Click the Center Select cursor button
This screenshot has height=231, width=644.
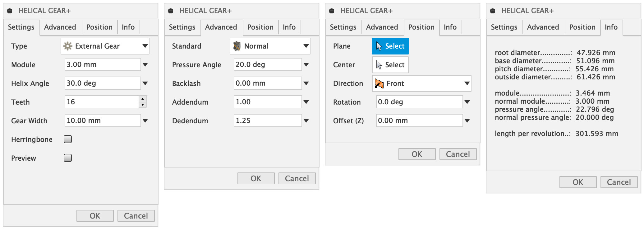pos(390,65)
